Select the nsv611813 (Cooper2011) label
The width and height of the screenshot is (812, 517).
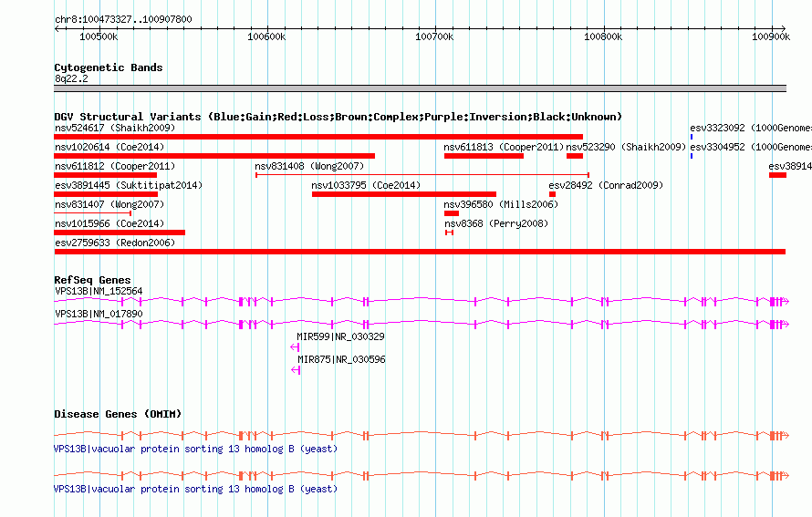[x=504, y=147]
